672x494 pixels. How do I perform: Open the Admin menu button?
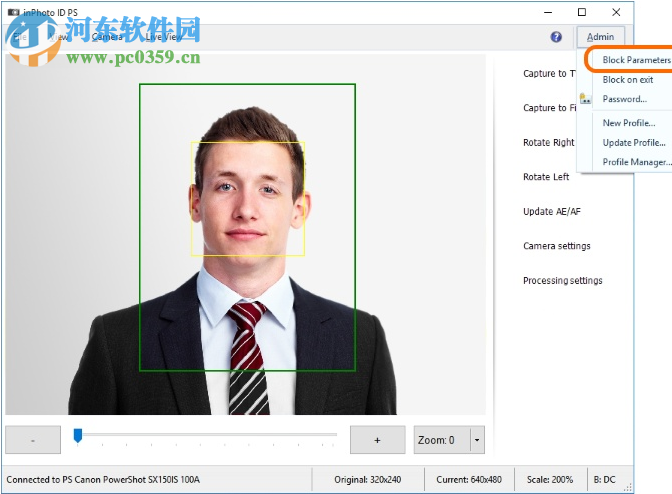(600, 37)
